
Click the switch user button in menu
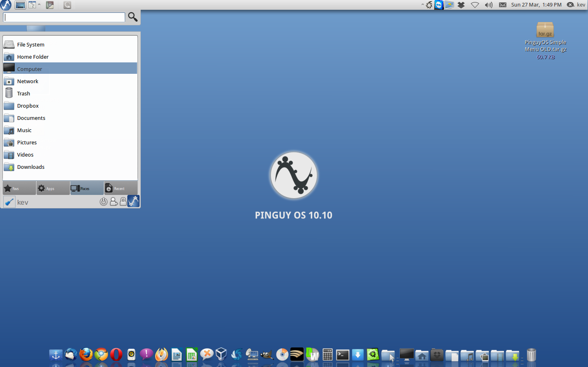pyautogui.click(x=114, y=201)
